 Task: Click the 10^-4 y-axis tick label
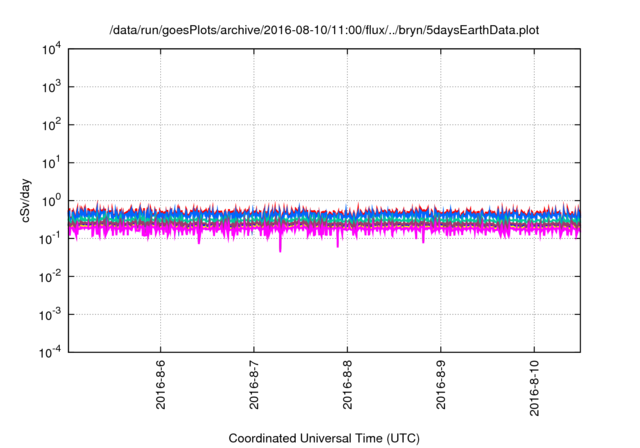click(x=50, y=353)
